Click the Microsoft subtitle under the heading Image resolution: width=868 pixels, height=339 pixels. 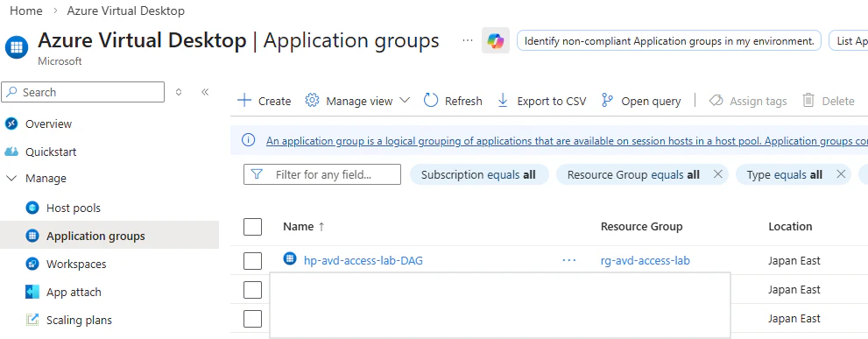pos(60,61)
